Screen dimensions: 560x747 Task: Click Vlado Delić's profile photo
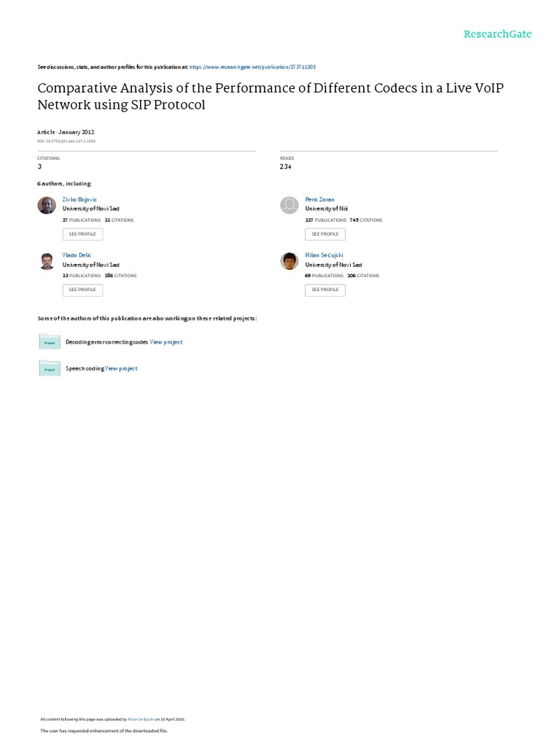click(x=47, y=261)
